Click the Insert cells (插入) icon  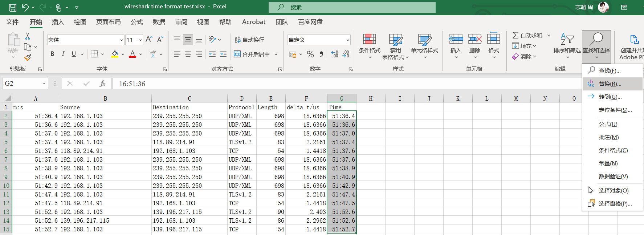pos(456,39)
